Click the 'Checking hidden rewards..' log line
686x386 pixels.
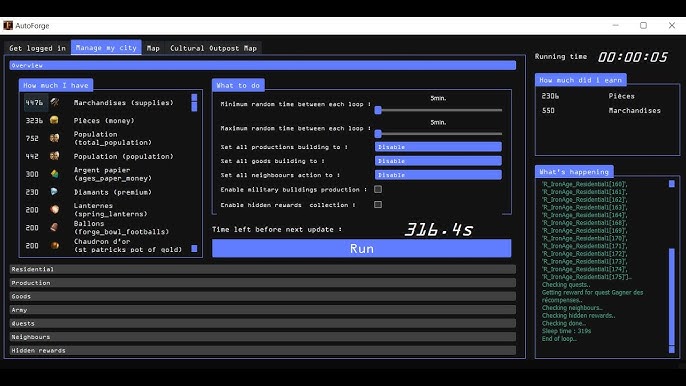[x=578, y=315]
